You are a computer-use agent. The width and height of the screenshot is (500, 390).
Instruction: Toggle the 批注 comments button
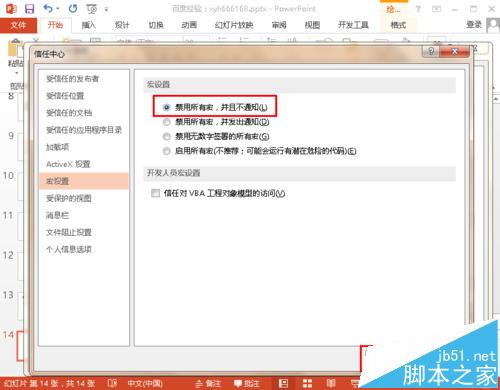247,384
